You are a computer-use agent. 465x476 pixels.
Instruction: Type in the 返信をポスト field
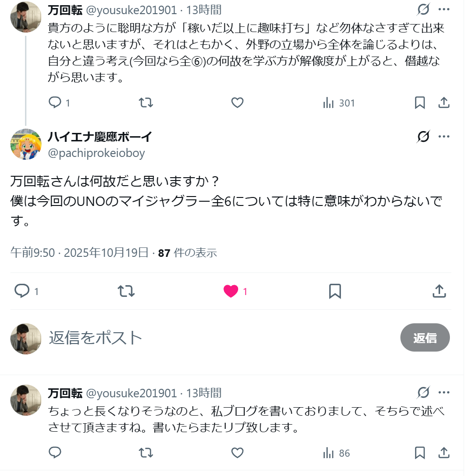189,337
